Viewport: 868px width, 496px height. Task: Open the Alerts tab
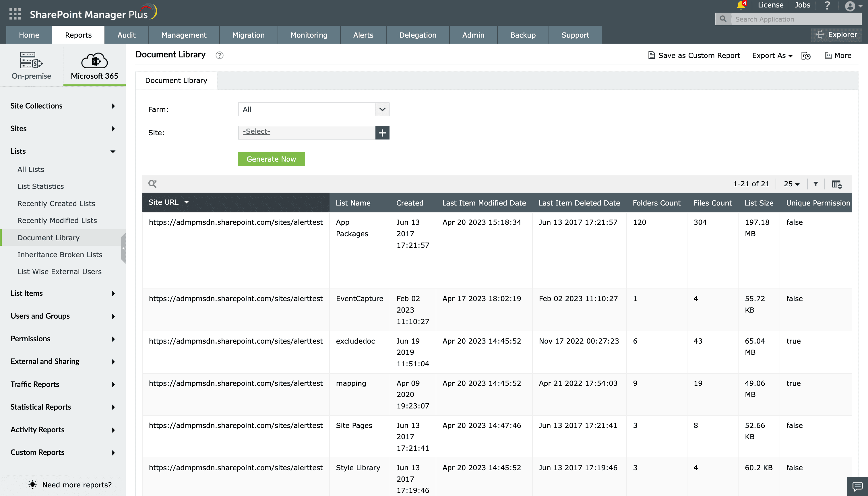point(363,35)
